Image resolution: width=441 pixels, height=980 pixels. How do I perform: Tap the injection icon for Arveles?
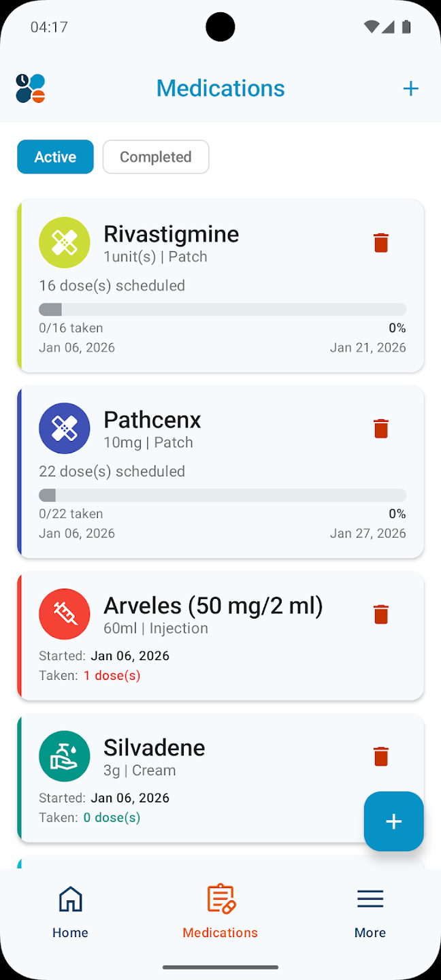(64, 614)
